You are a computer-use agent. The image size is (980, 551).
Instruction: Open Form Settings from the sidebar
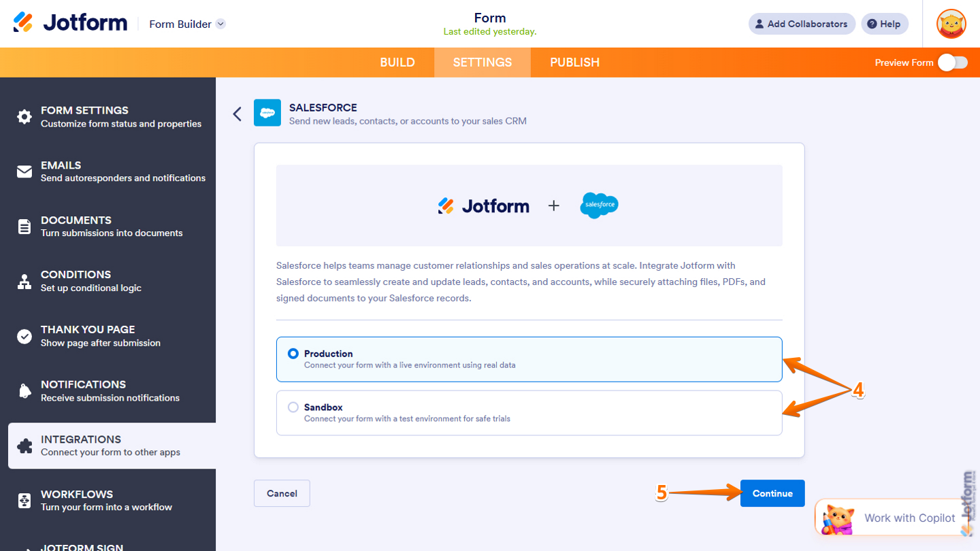click(24, 116)
